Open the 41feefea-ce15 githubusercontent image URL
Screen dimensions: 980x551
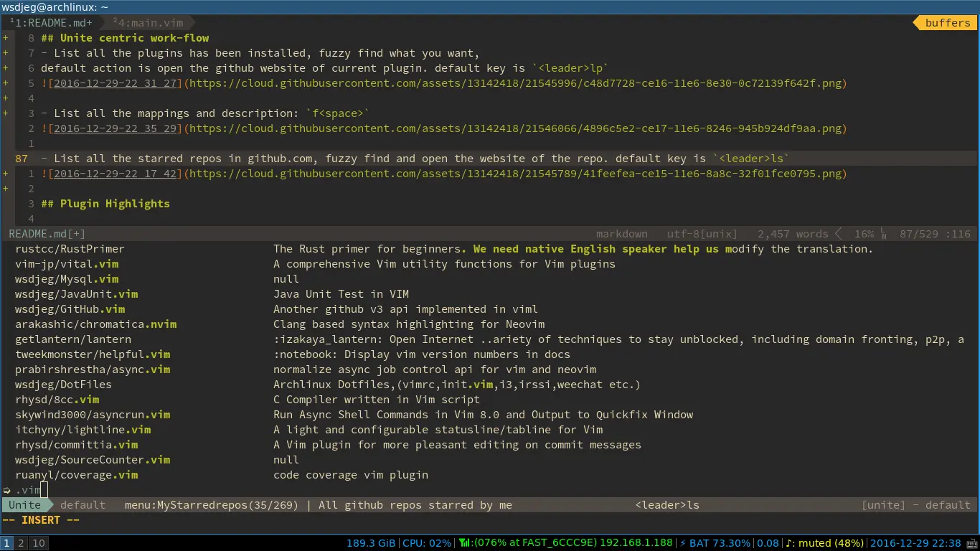point(515,174)
